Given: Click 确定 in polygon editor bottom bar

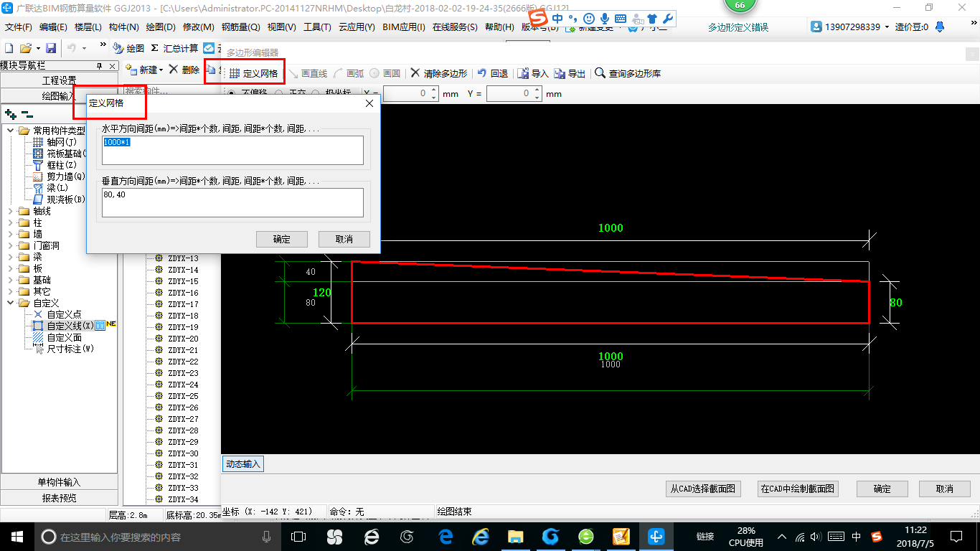Looking at the screenshot, I should coord(882,489).
